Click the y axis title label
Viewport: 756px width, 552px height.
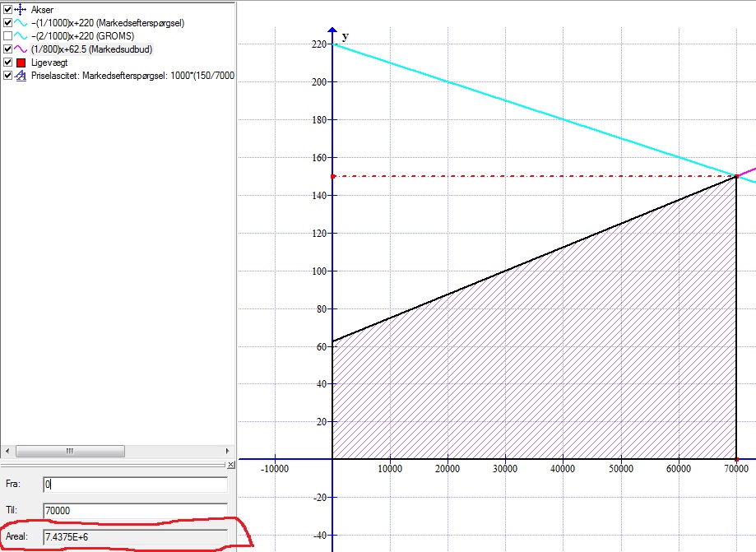(346, 37)
